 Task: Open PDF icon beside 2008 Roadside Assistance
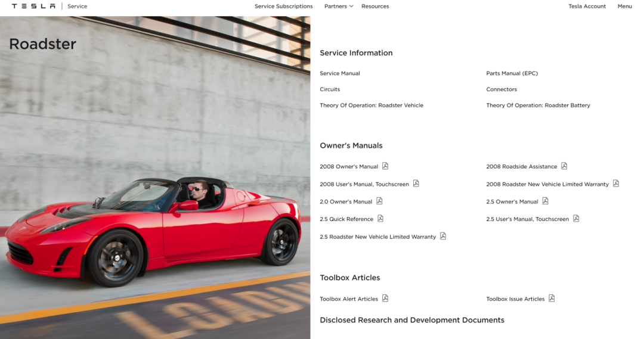point(564,166)
